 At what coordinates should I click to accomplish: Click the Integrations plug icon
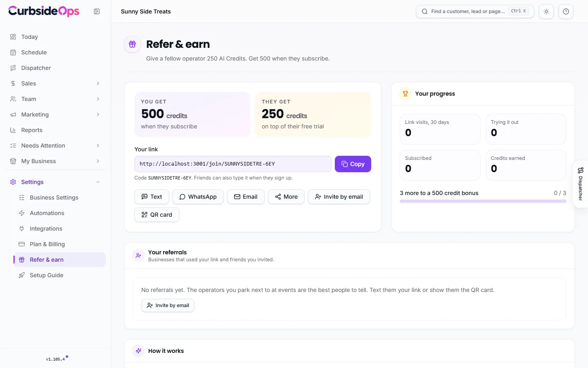(22, 229)
